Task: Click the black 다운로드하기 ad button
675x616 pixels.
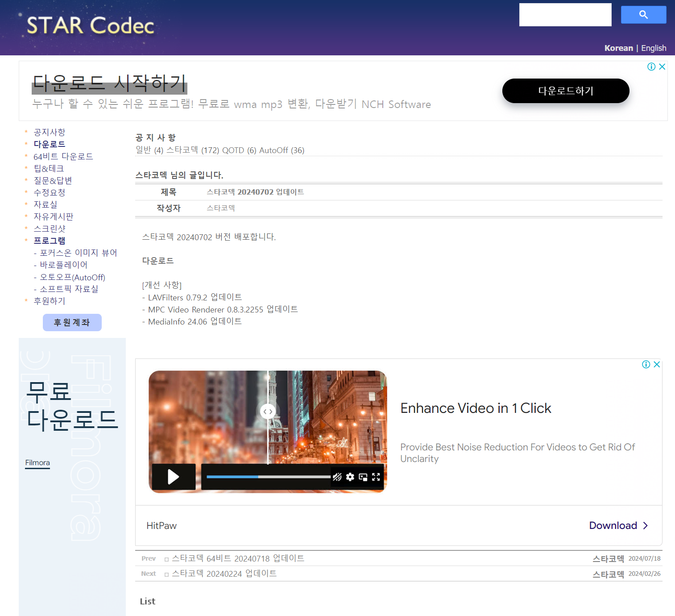Action: pyautogui.click(x=566, y=91)
